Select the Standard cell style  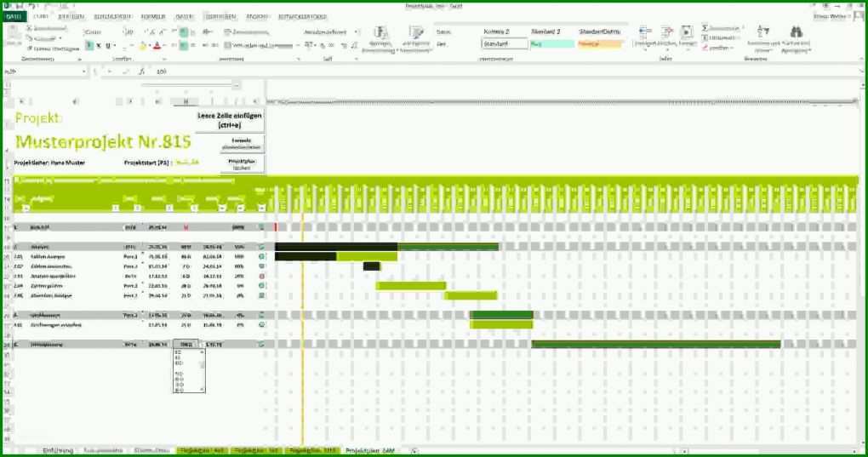505,43
